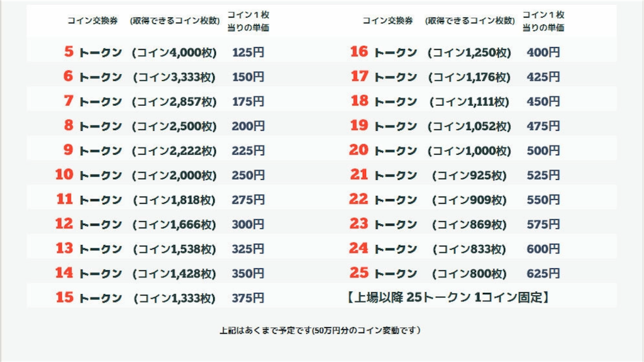This screenshot has width=644, height=362.
Task: Click the 500円 unit price
Action: pyautogui.click(x=543, y=151)
